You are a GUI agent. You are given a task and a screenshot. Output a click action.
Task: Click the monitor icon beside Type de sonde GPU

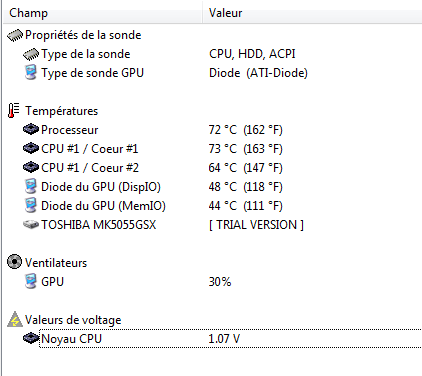(31, 73)
